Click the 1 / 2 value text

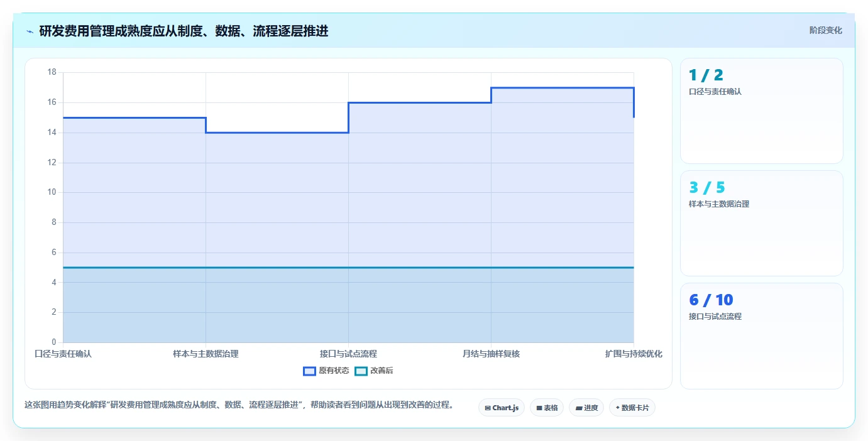(706, 75)
